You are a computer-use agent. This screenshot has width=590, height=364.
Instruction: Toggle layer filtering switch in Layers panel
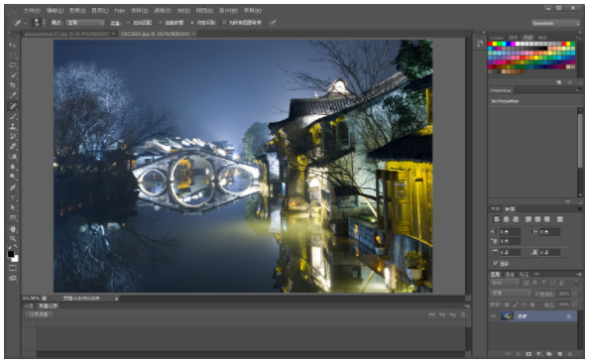pyautogui.click(x=576, y=283)
